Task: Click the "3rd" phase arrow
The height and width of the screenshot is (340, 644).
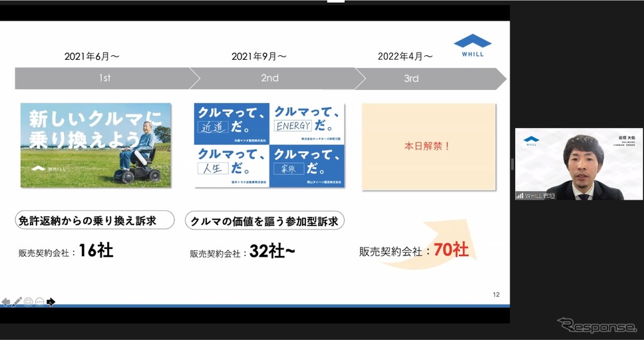Action: tap(431, 78)
